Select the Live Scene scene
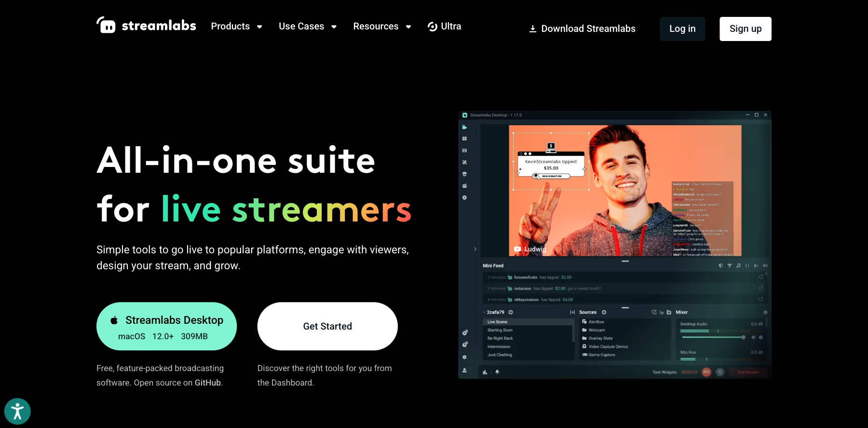The height and width of the screenshot is (428, 868). (528, 322)
